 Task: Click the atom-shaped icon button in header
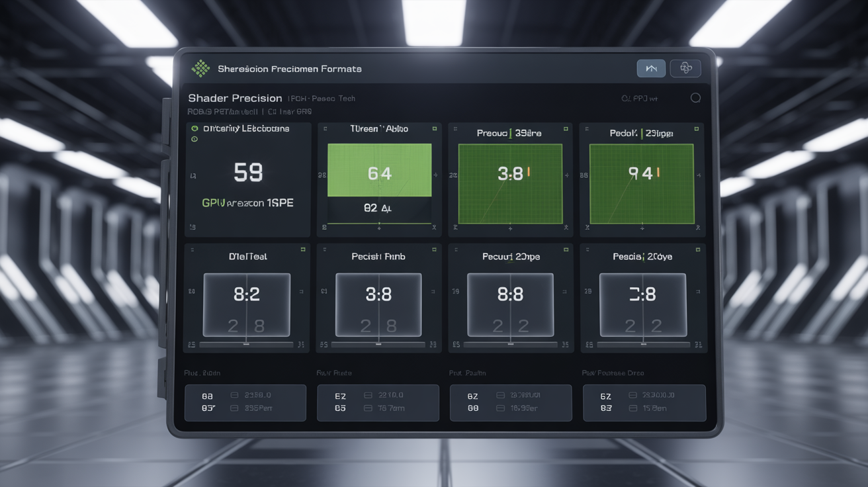(685, 68)
